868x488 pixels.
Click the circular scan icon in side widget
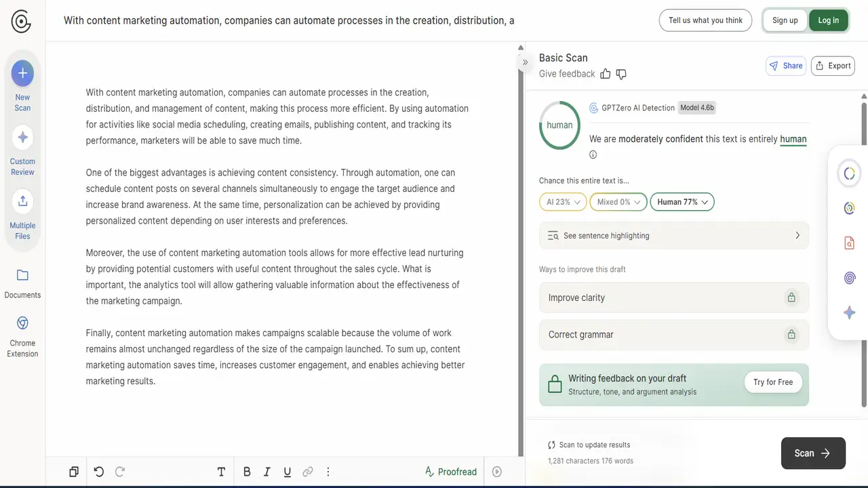click(x=849, y=174)
